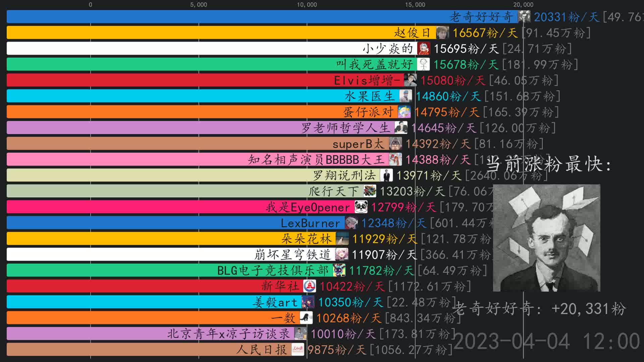644x362 pixels.
Task: Select the BLG电子竞技俱乐部 logo avatar
Action: [x=339, y=270]
